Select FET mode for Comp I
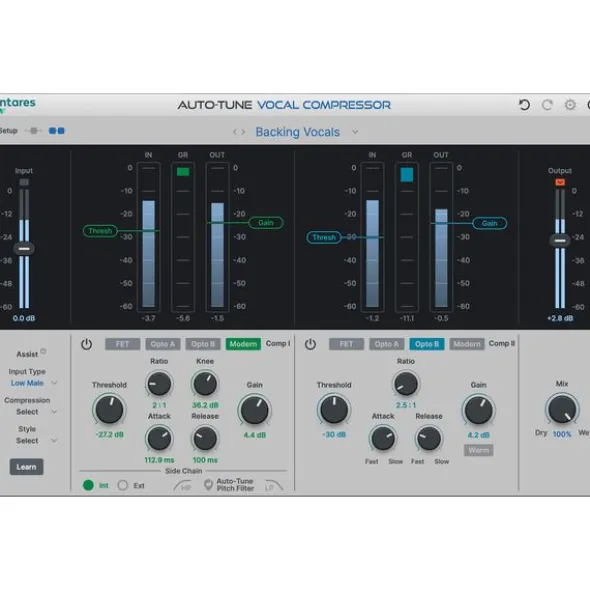Image resolution: width=590 pixels, height=591 pixels. [123, 344]
